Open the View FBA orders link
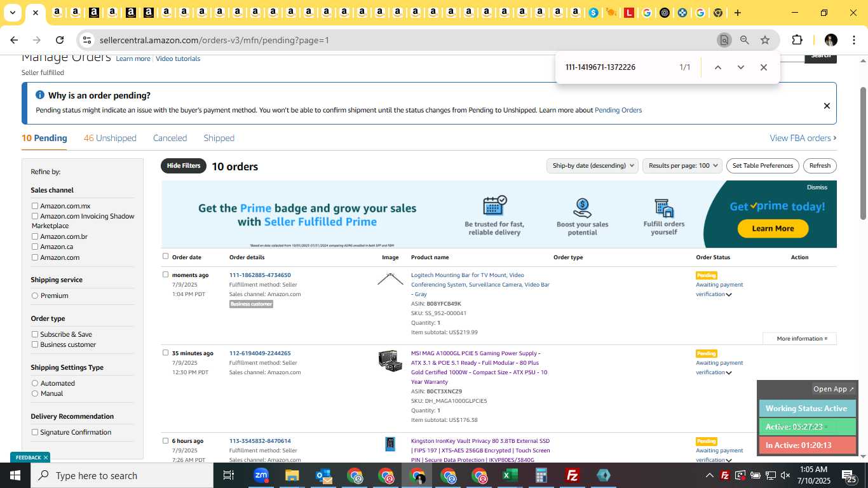This screenshot has height=488, width=868. pos(803,138)
